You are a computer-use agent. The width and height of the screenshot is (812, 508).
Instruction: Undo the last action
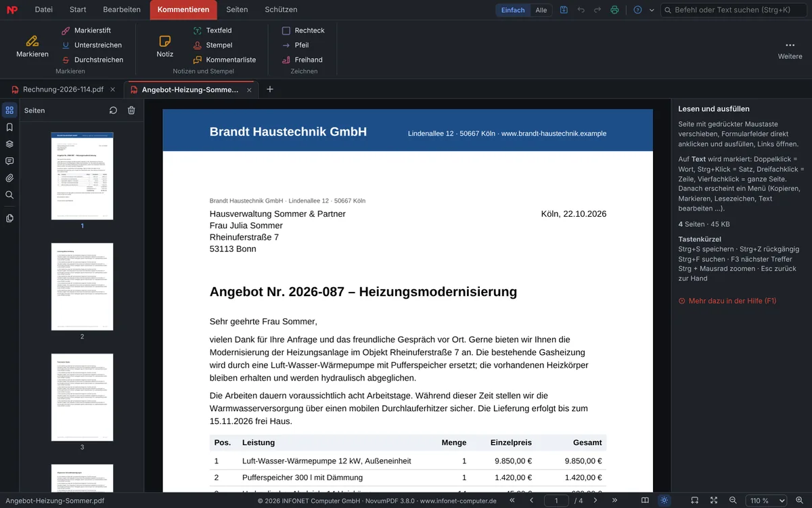581,10
